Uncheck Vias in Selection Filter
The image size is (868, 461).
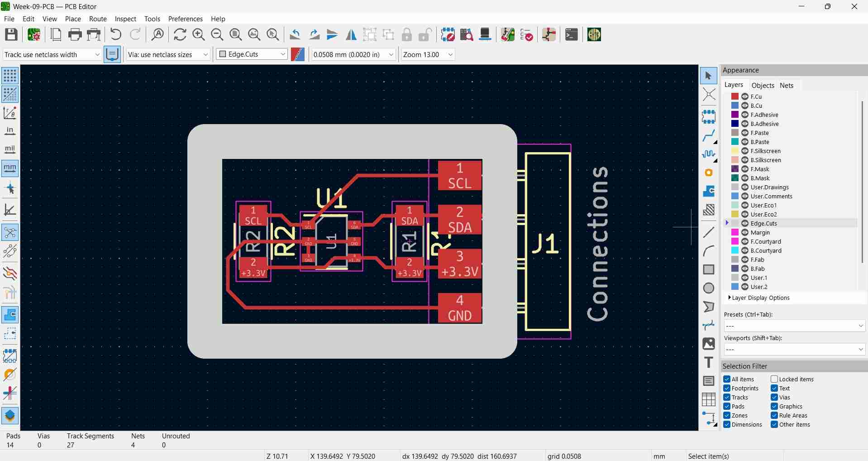[774, 397]
